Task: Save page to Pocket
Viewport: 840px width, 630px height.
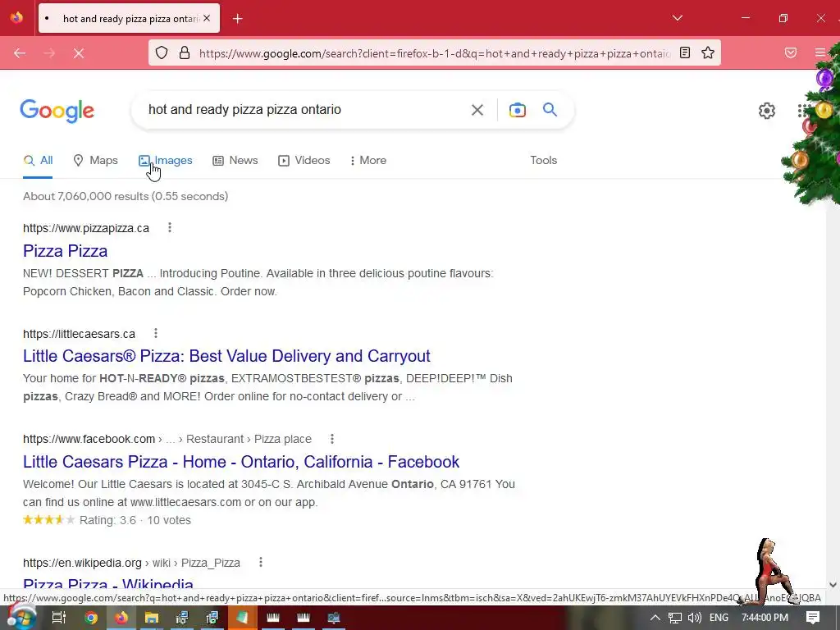Action: click(791, 52)
